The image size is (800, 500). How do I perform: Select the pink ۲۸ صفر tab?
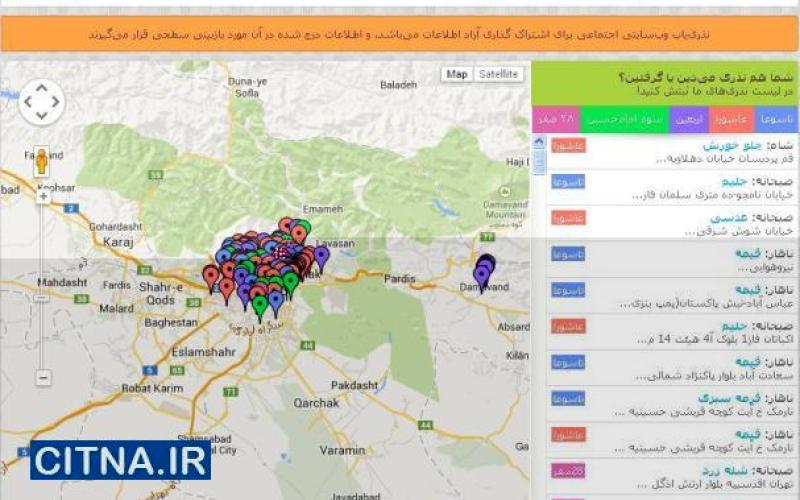[556, 119]
